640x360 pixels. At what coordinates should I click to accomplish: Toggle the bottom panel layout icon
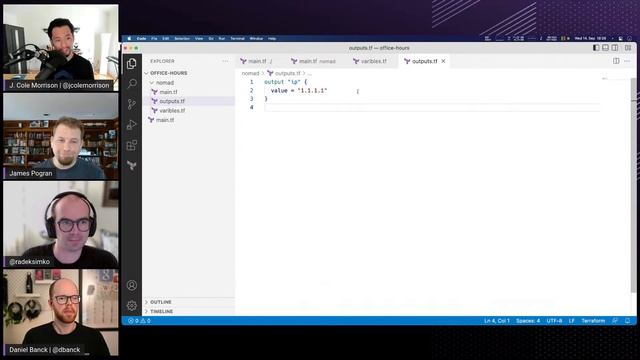(x=605, y=48)
